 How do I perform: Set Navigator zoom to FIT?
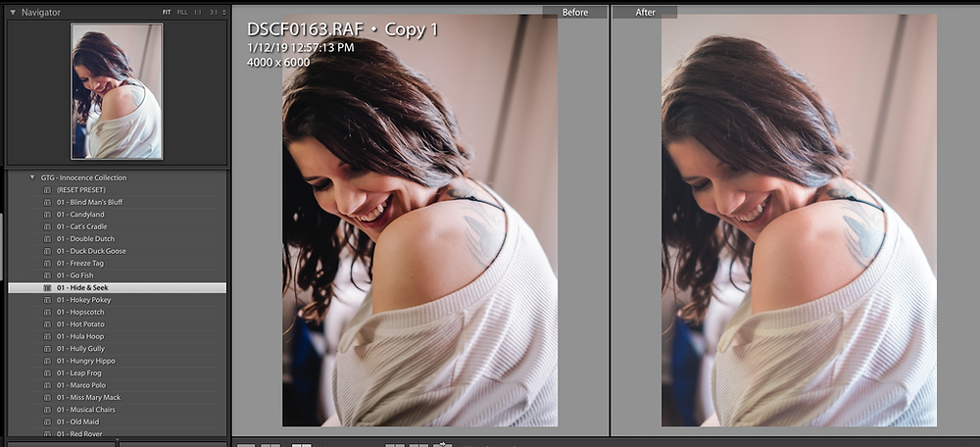(167, 13)
